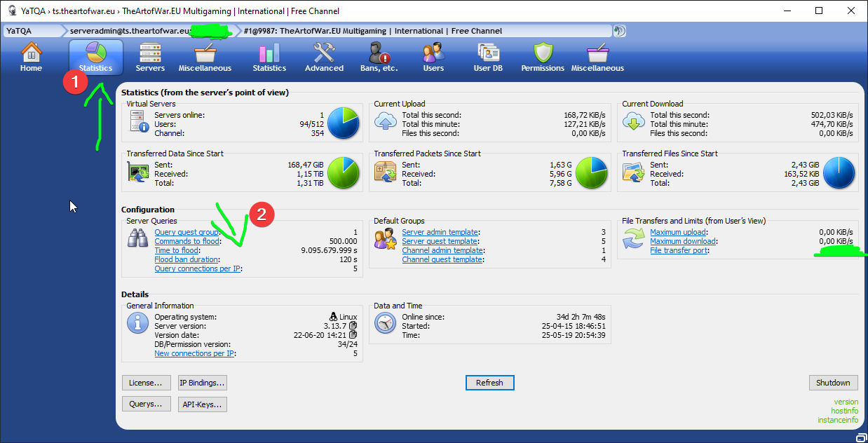Click the Current Download cloud icon
Viewport: 868px width, 443px height.
coord(634,121)
